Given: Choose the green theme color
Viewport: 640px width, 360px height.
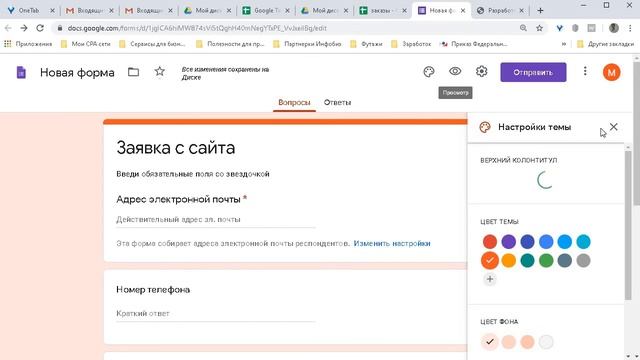Looking at the screenshot, I should tap(546, 260).
